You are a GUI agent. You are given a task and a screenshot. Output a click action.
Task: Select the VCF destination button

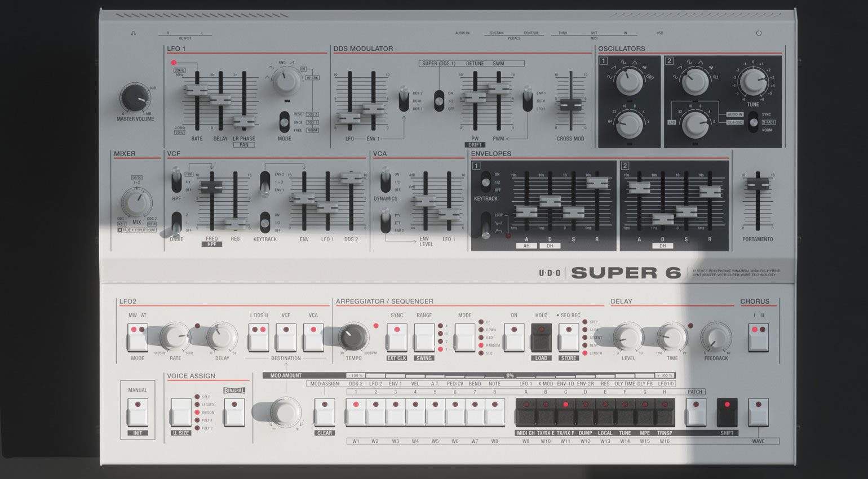[286, 337]
